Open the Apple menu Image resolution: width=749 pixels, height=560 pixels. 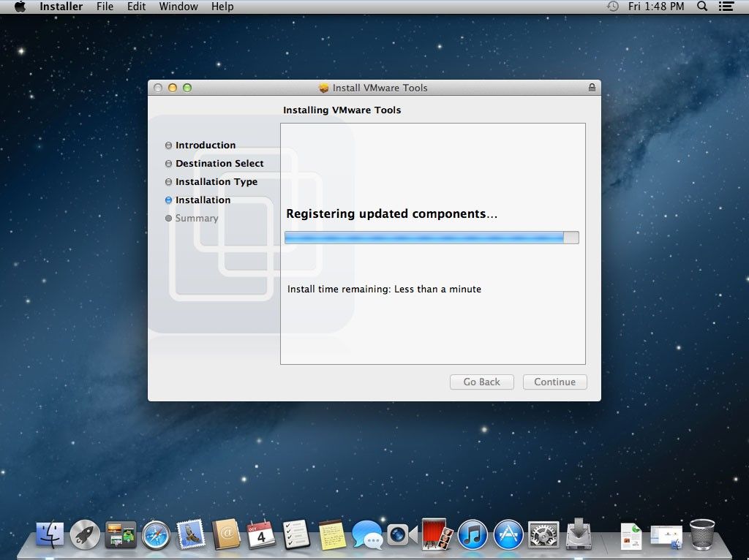20,7
